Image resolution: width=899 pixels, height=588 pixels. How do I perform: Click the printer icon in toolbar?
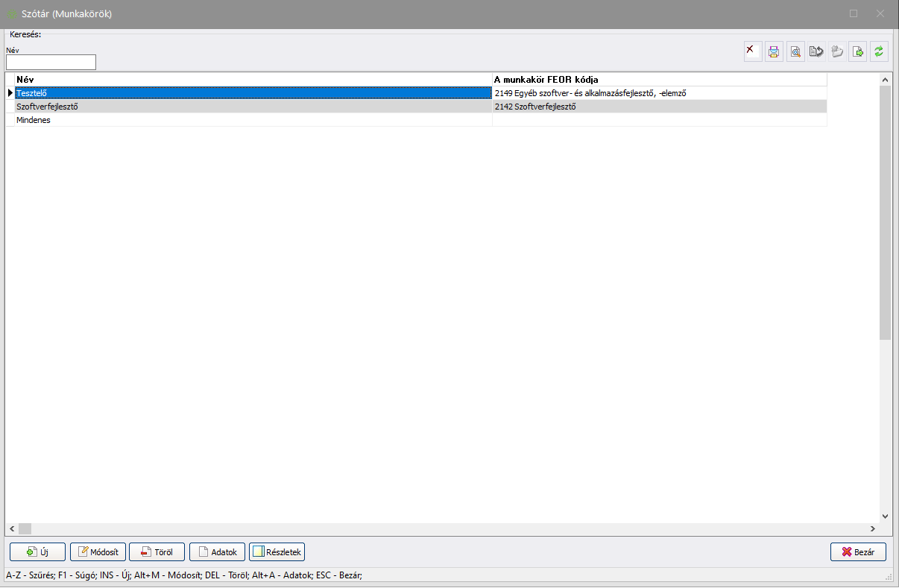click(774, 51)
